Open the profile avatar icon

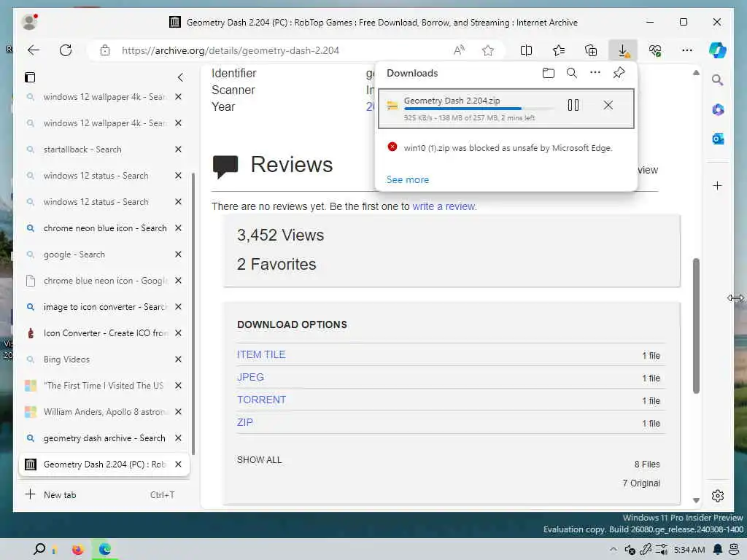click(x=29, y=22)
